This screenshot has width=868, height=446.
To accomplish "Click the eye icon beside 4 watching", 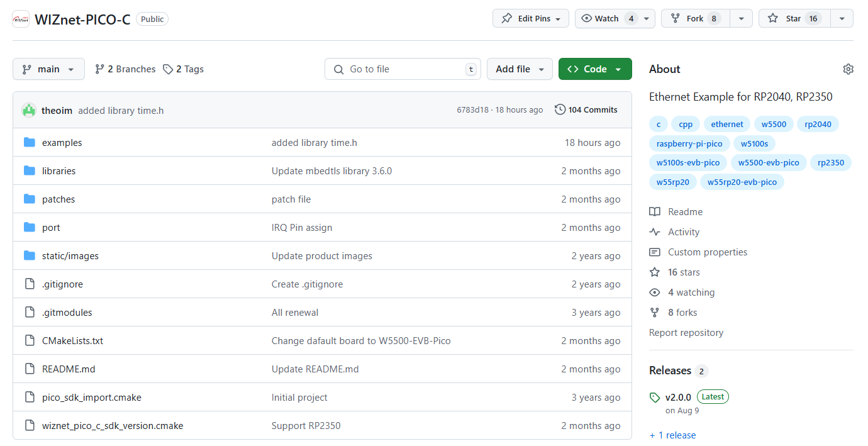I will click(655, 293).
